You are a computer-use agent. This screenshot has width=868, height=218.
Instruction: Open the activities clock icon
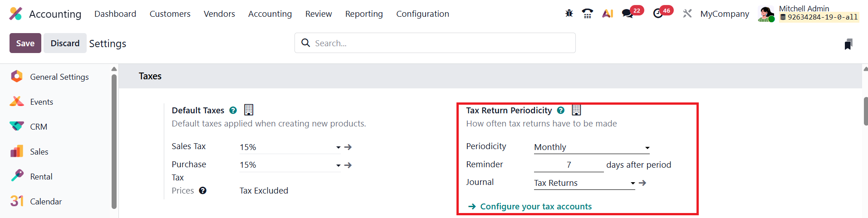tap(658, 14)
